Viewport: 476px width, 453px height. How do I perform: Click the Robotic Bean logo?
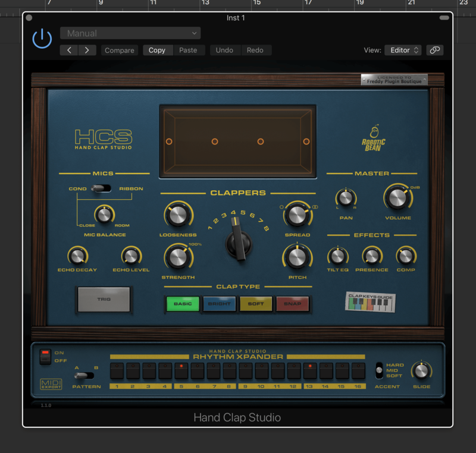click(374, 138)
